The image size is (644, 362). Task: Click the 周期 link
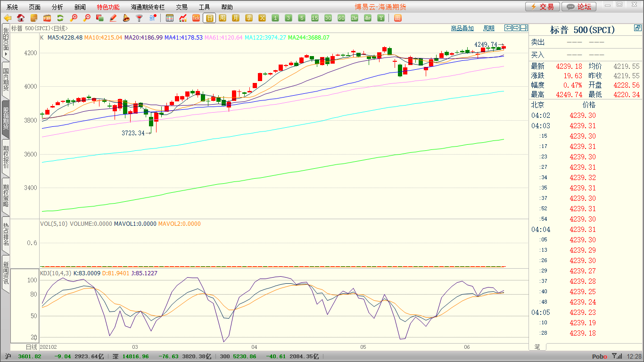tap(489, 28)
